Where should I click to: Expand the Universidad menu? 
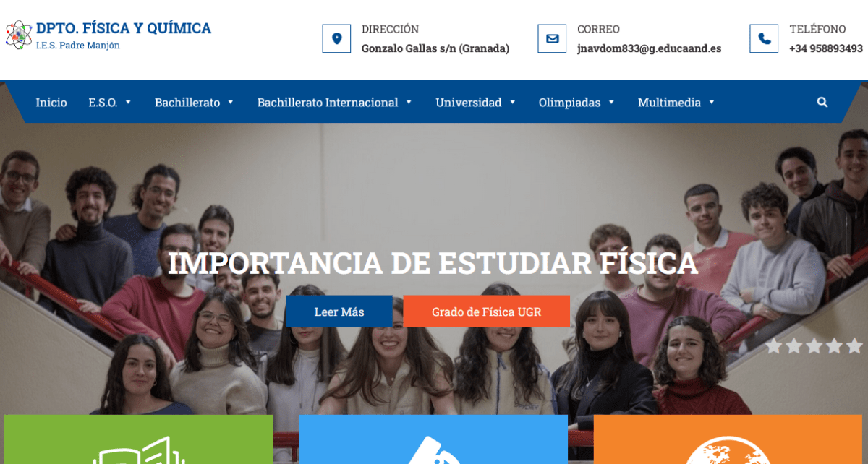pos(476,103)
